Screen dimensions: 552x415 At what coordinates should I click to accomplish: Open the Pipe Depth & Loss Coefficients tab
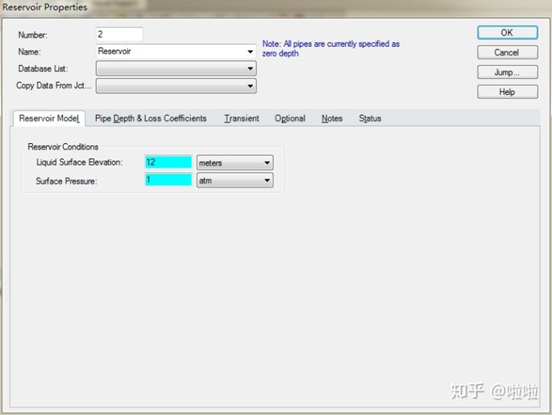coord(151,118)
